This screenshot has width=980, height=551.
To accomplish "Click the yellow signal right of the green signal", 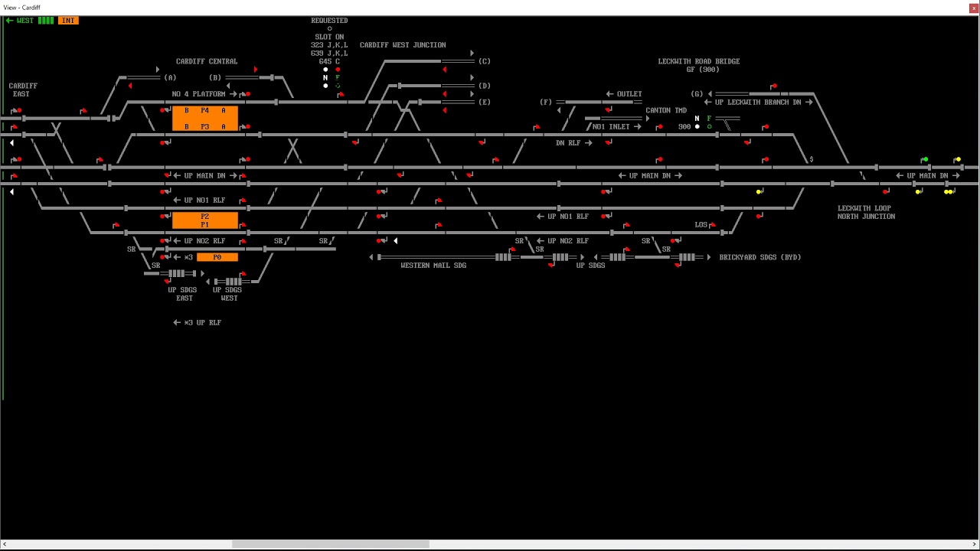I will 957,159.
